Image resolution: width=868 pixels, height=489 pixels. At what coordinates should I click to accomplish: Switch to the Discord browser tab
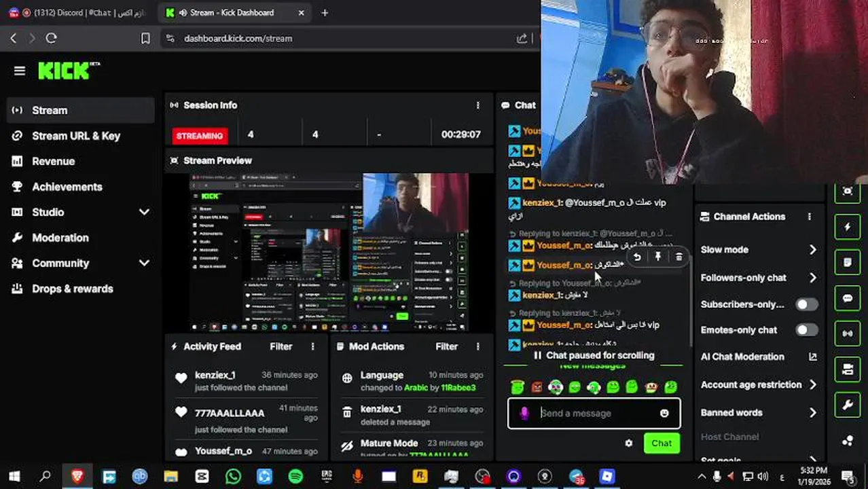(x=78, y=12)
